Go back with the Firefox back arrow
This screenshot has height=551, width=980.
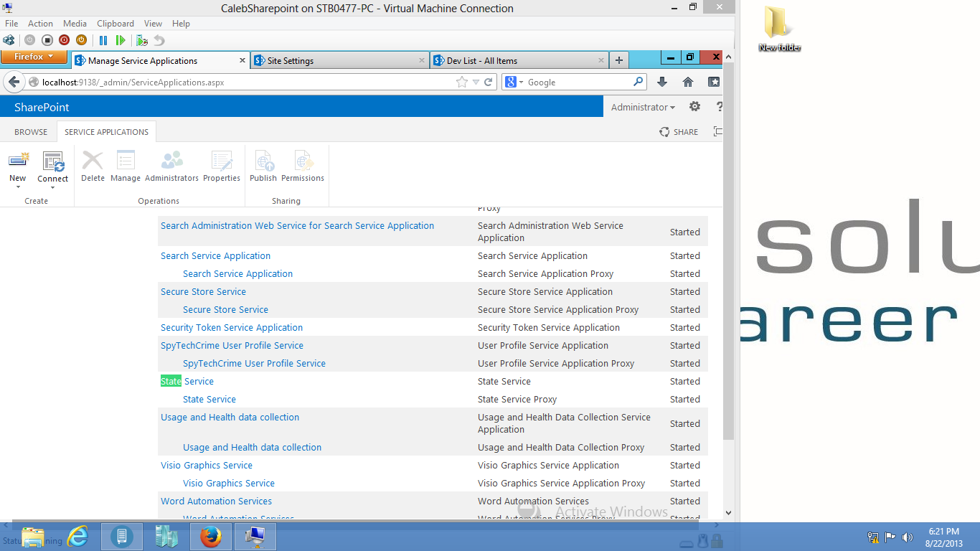[x=14, y=82]
